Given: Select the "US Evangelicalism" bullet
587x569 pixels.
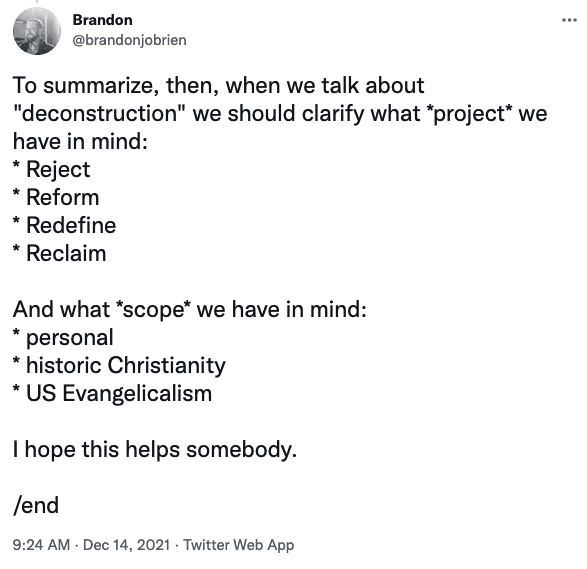Looking at the screenshot, I should point(112,393).
